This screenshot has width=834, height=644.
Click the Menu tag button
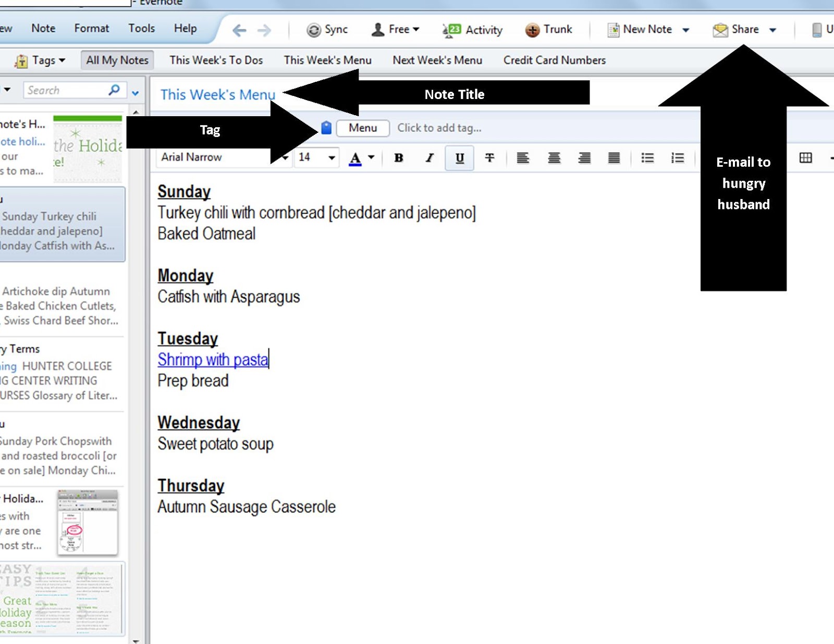363,128
